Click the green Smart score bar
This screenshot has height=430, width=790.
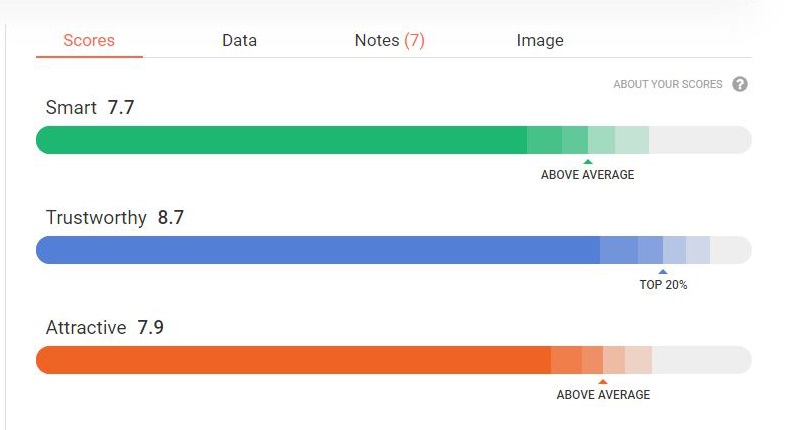tap(393, 140)
